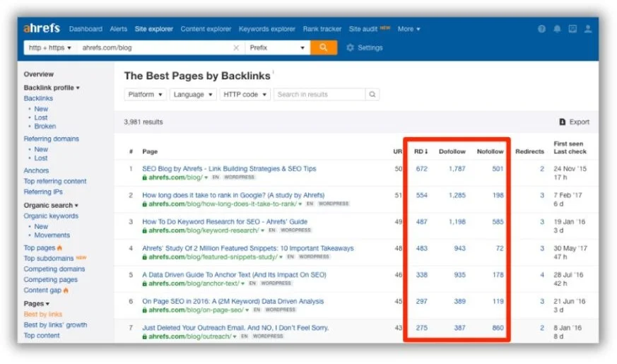Sort by the RD column header
This screenshot has height=364, width=617.
421,151
